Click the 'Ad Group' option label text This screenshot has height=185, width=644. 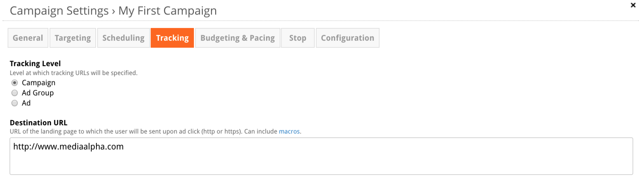38,93
